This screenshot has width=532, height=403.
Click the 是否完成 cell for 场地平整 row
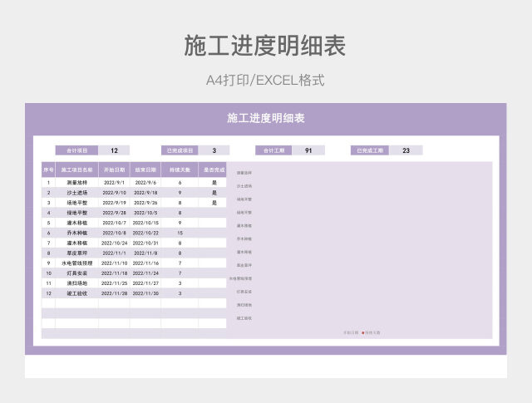(x=214, y=202)
